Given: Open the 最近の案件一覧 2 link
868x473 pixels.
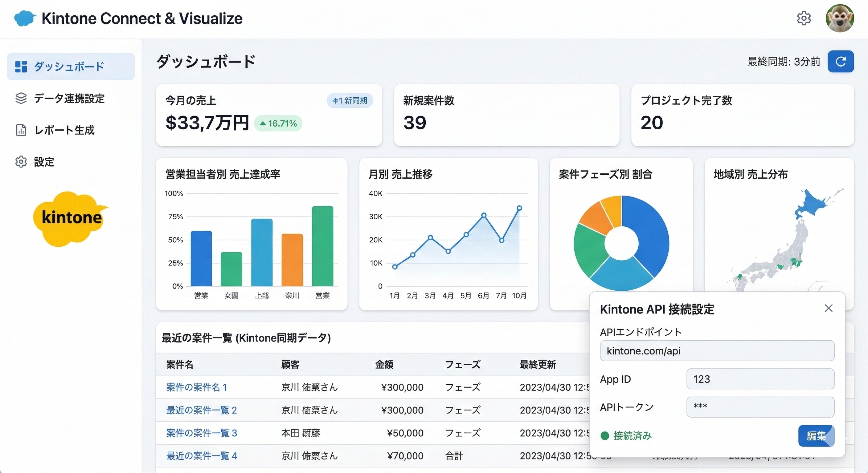Looking at the screenshot, I should (x=202, y=410).
